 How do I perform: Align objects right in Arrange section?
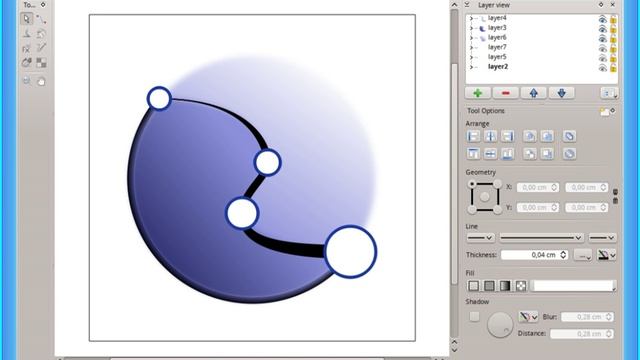(507, 136)
